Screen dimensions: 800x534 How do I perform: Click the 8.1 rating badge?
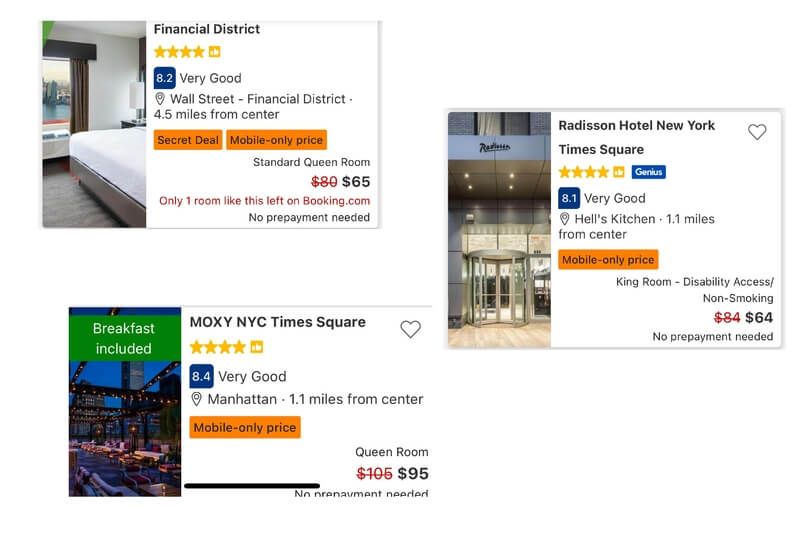(569, 198)
